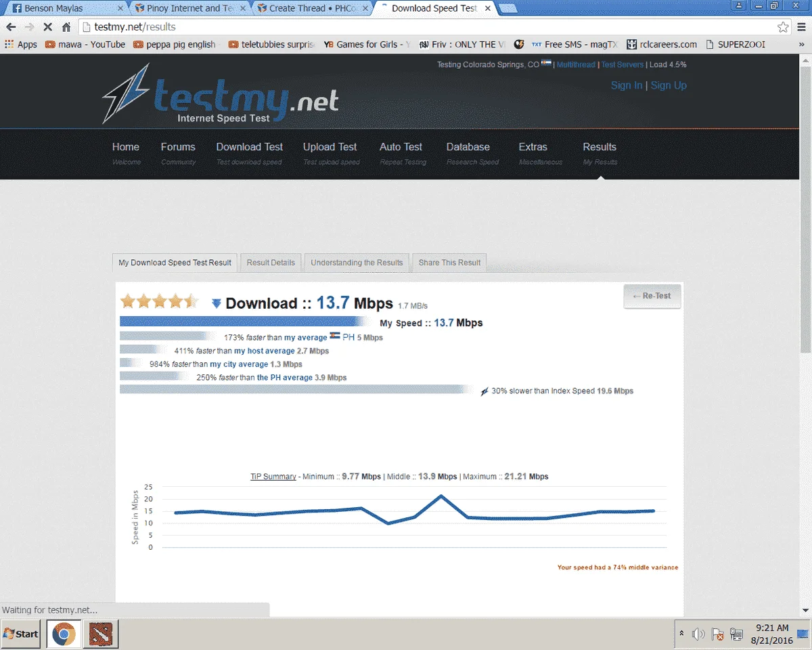Open Chrome from the taskbar
This screenshot has width=812, height=650.
[x=64, y=634]
